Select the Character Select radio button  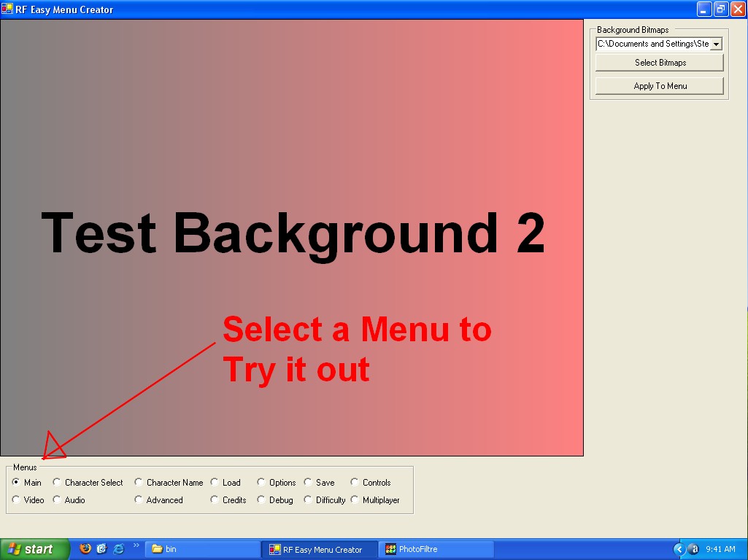click(57, 482)
